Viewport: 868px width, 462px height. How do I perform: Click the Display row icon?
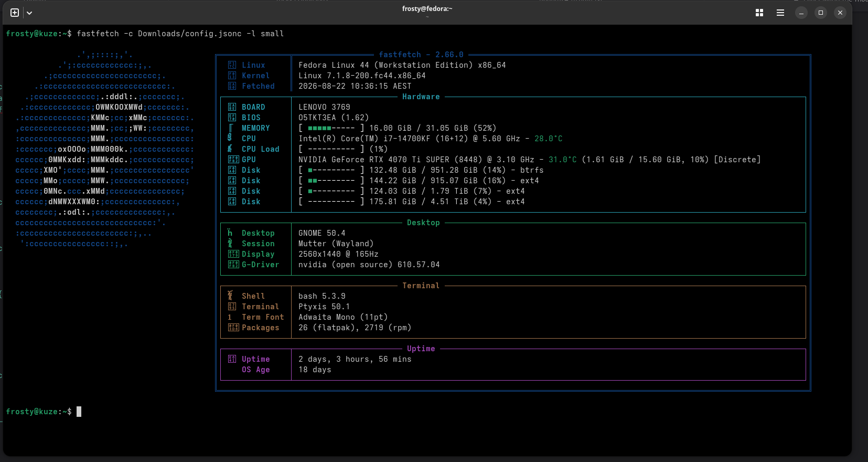[x=233, y=254]
